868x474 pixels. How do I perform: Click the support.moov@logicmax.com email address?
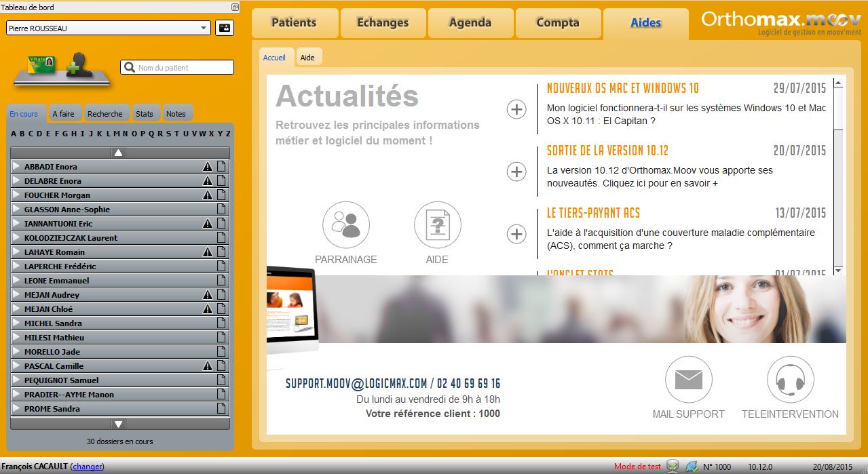coord(356,384)
